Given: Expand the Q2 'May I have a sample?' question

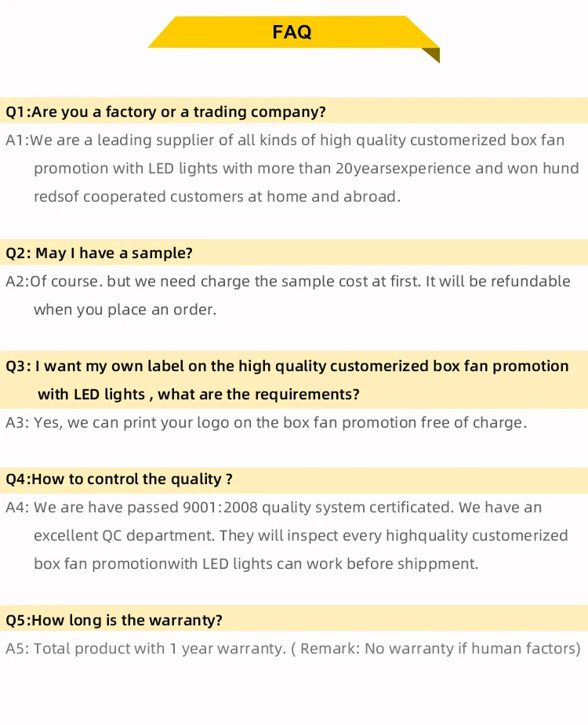Looking at the screenshot, I should pos(99,253).
